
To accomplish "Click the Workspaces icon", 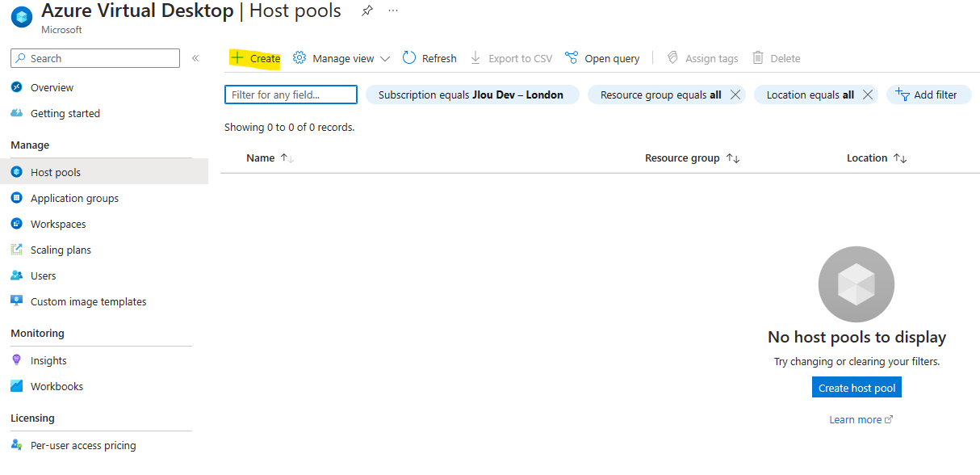I will 17,224.
